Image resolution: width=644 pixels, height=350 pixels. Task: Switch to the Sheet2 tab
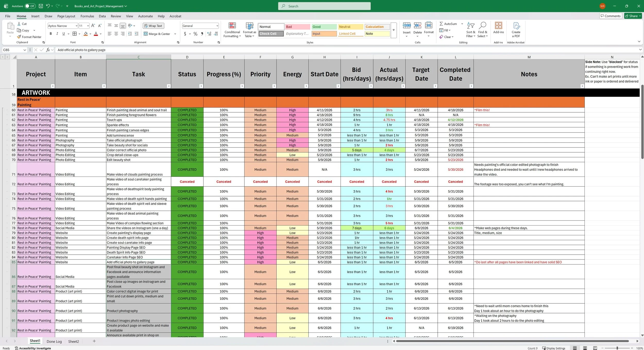pyautogui.click(x=73, y=341)
